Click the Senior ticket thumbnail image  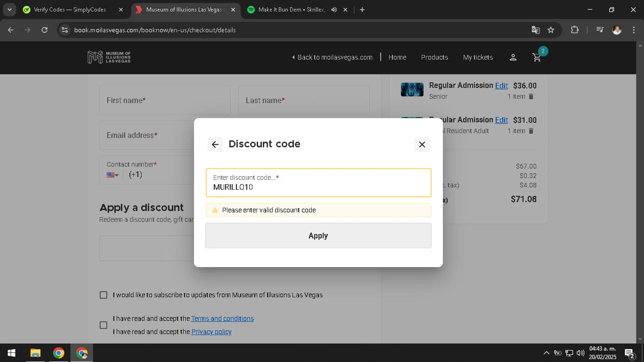[x=412, y=89]
